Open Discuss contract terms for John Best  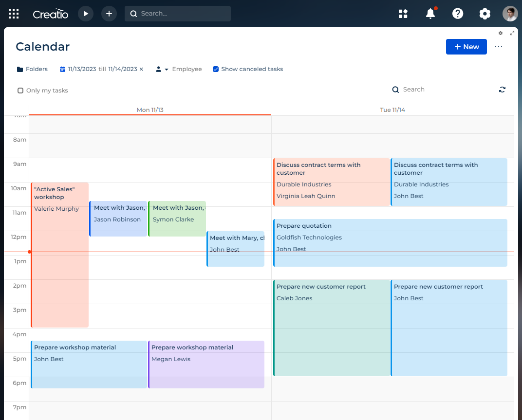click(449, 182)
